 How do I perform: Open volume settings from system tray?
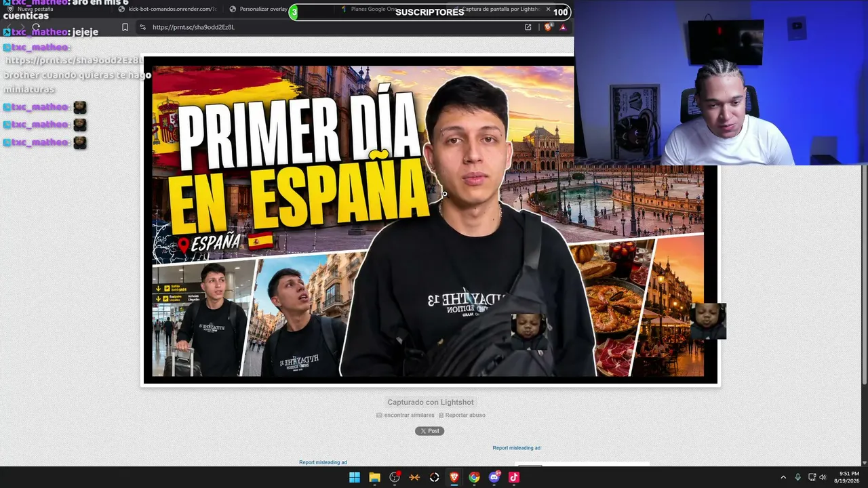[x=823, y=477]
